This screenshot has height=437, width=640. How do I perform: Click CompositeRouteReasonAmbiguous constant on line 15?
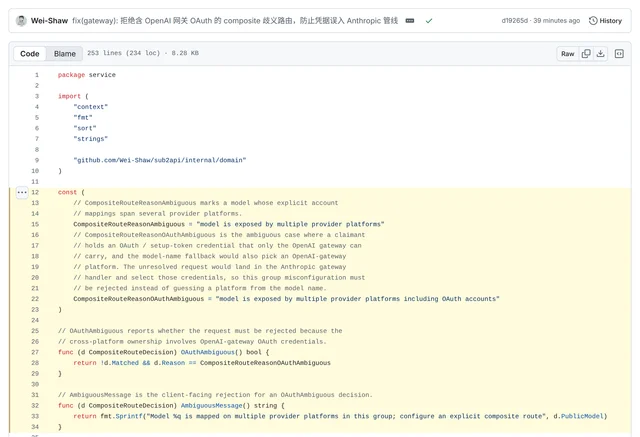tap(129, 224)
